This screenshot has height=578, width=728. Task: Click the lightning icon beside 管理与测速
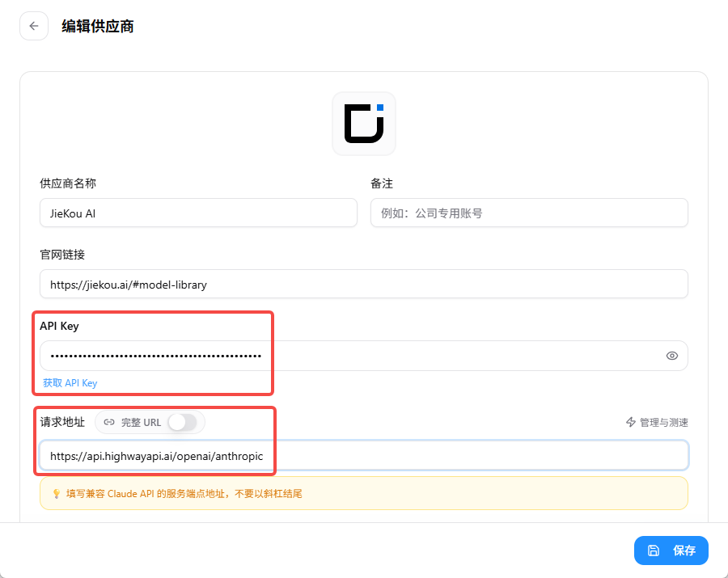pyautogui.click(x=630, y=422)
